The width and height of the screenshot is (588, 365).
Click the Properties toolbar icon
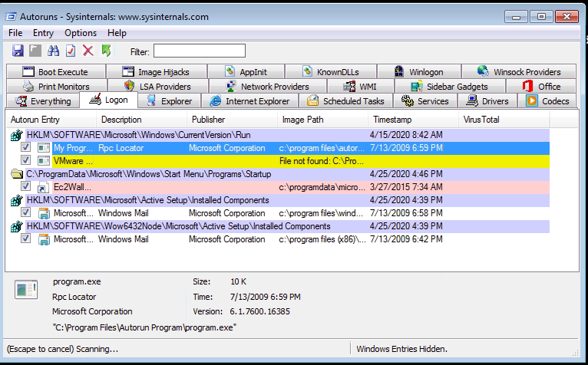[x=71, y=51]
